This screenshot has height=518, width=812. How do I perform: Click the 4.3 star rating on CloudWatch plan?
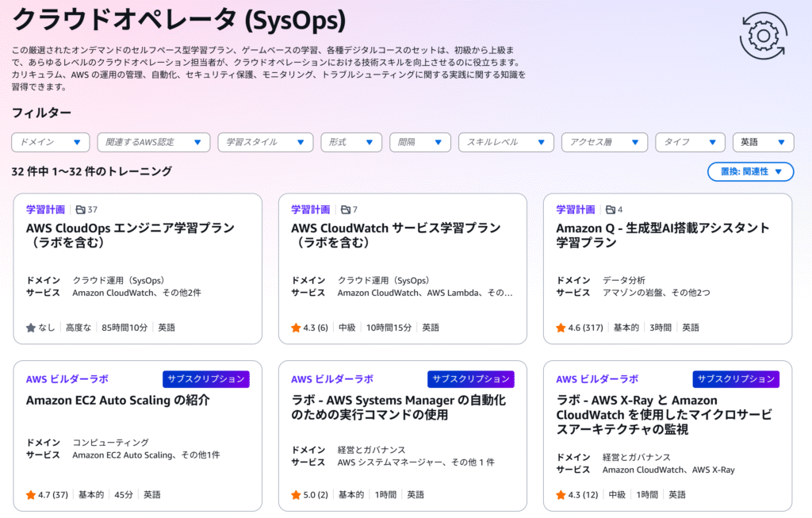tap(296, 328)
